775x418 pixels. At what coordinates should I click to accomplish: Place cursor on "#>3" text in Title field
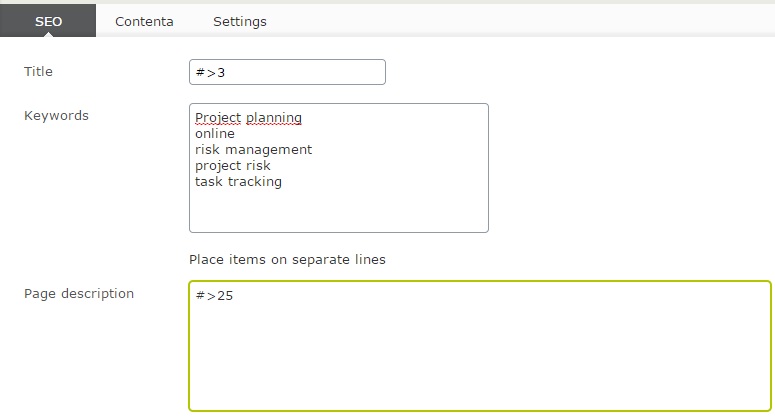pos(211,73)
